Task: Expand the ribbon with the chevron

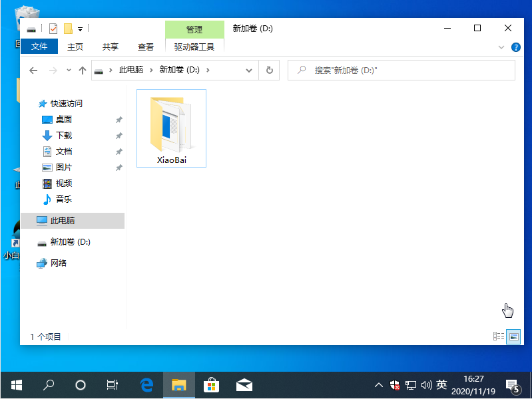Action: pos(501,47)
